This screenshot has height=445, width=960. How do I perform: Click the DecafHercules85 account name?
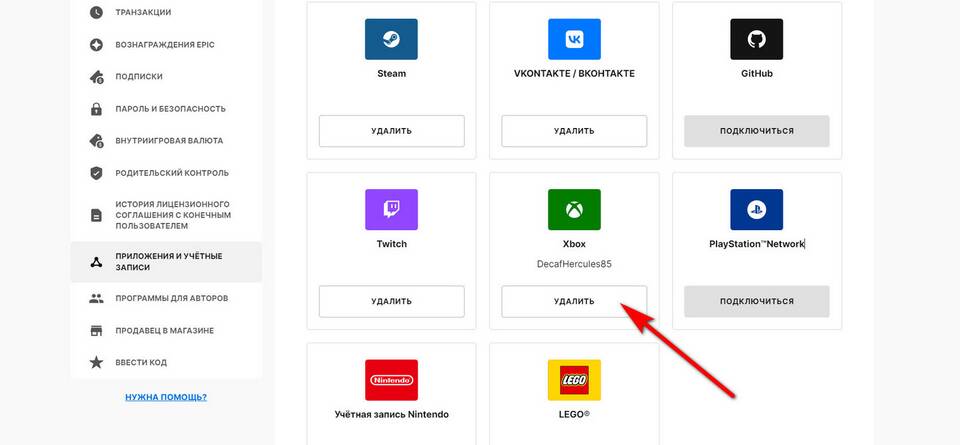(x=574, y=264)
